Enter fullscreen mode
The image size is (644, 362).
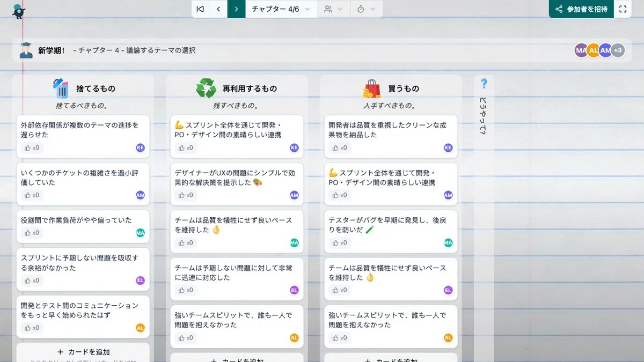623,9
